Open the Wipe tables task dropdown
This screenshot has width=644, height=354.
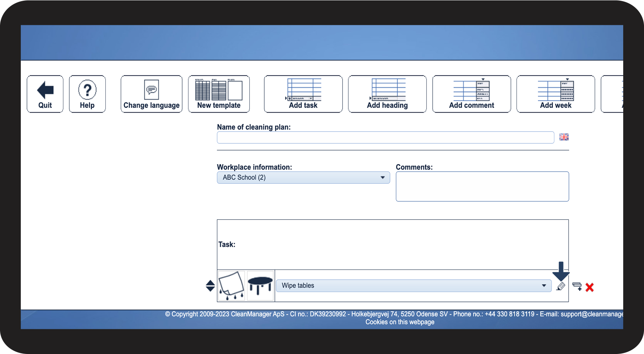pos(413,285)
